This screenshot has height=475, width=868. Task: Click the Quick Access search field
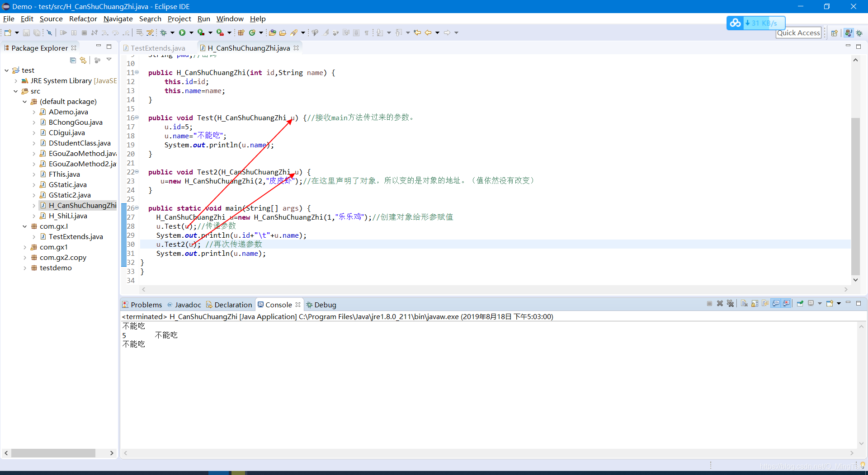(798, 33)
